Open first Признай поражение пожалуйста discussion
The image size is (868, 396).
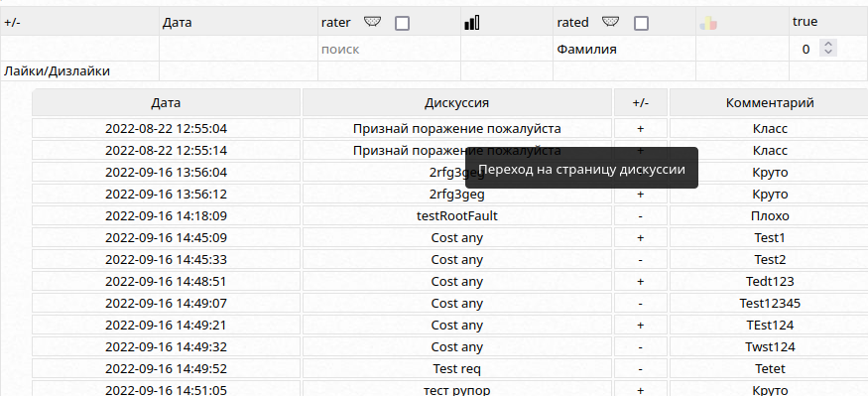pyautogui.click(x=456, y=128)
